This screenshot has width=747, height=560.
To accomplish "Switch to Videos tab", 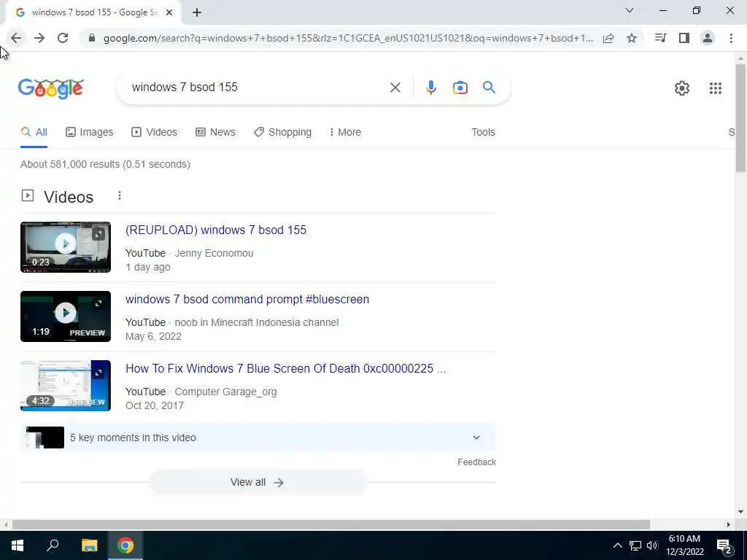I will tap(155, 132).
